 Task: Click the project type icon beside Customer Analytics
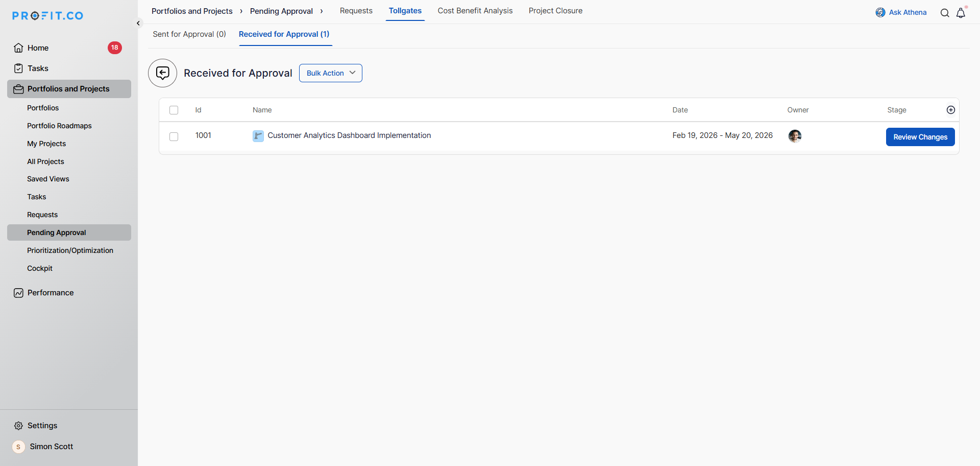(x=258, y=136)
